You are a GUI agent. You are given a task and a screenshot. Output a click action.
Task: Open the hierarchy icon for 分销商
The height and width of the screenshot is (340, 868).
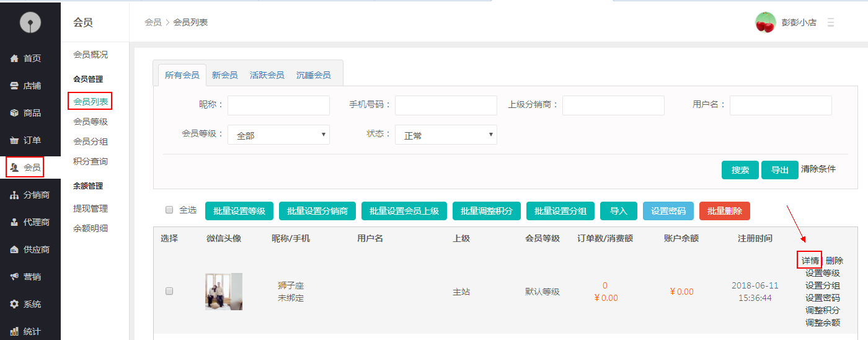[14, 195]
